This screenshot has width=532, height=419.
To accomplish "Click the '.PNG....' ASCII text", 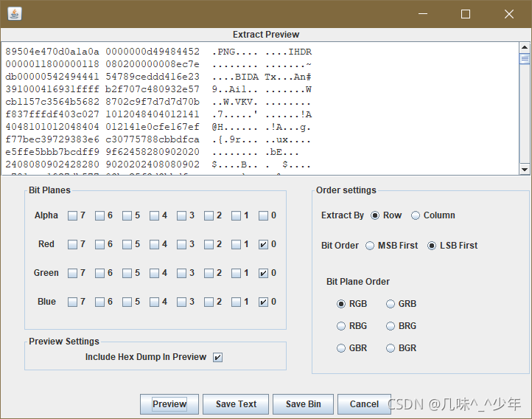I will click(235, 52).
